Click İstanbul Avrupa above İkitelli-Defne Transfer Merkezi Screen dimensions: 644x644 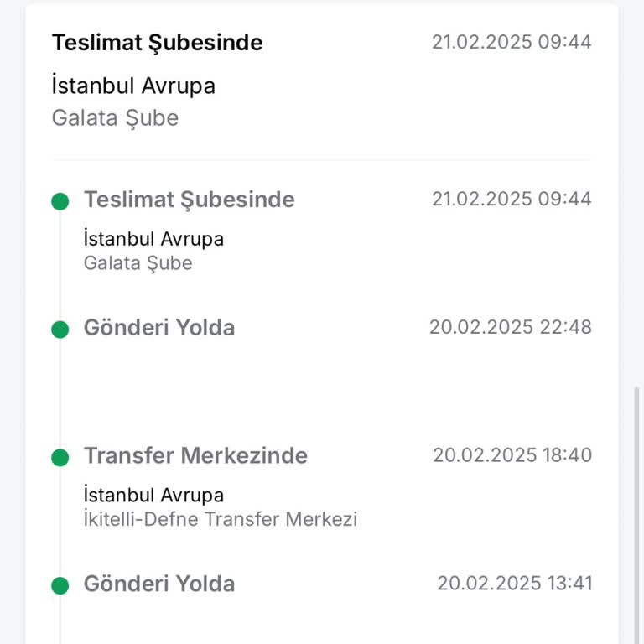(x=153, y=495)
